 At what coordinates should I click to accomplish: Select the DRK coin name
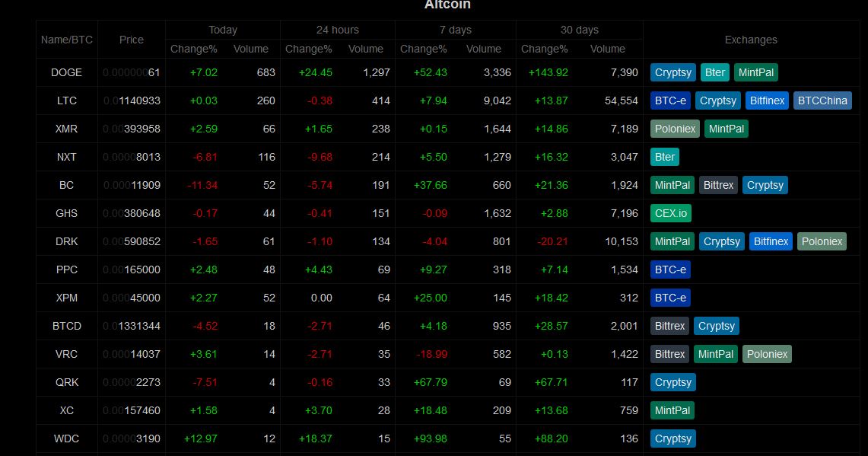click(x=66, y=242)
